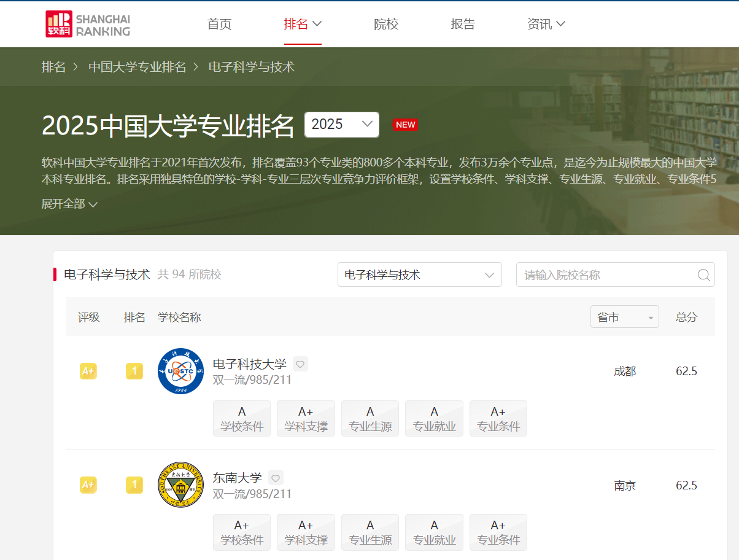This screenshot has height=560, width=739.
Task: Click the 学校名称 column header
Action: coord(179,317)
